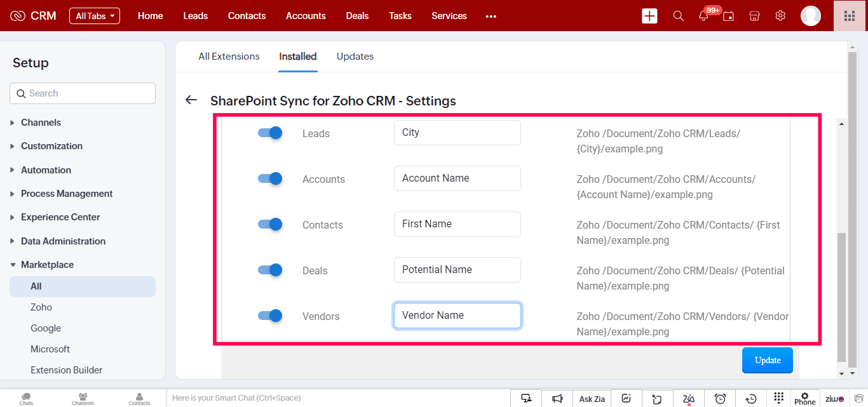The image size is (868, 407).
Task: Open the Services module tab
Action: 449,16
